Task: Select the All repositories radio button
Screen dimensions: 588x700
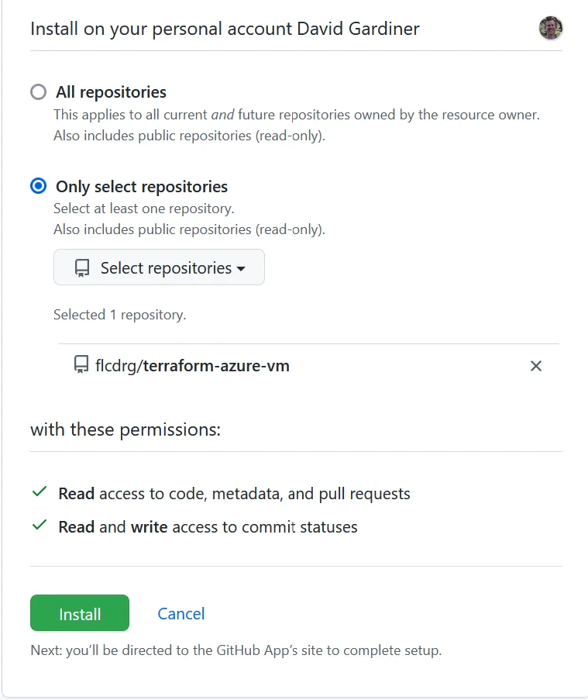Action: (x=38, y=92)
